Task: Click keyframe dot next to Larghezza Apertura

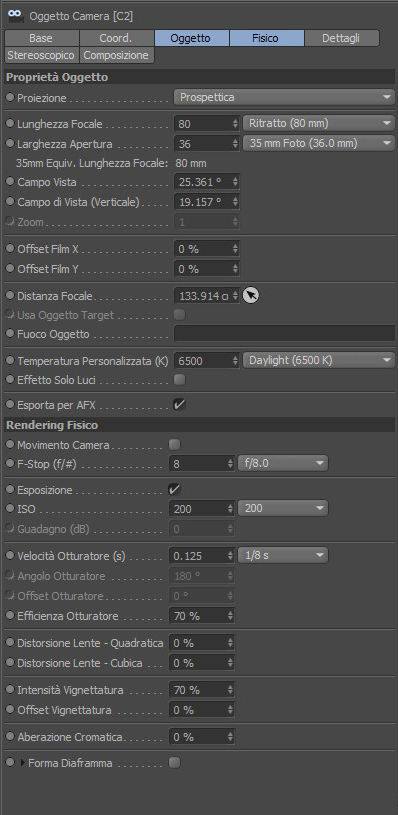Action: pyautogui.click(x=10, y=143)
